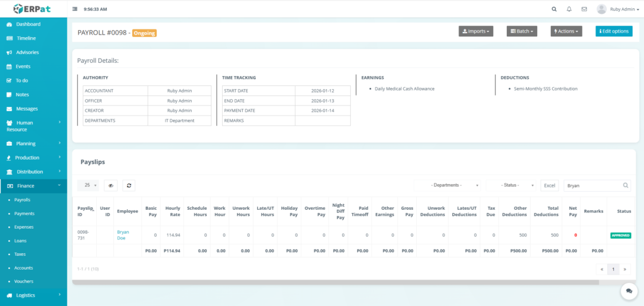Click the hamburger menu icon beside clock
Viewport: 644px width, 306px height.
coord(75,9)
